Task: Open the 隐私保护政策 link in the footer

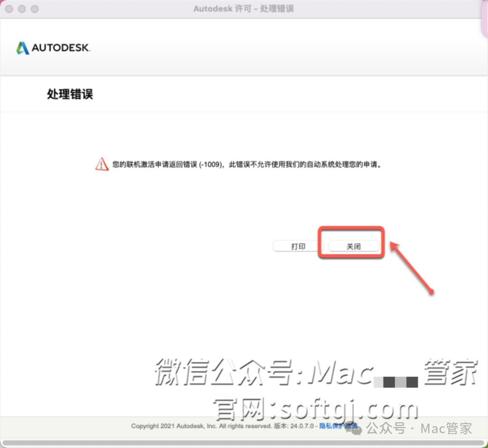Action: (338, 426)
